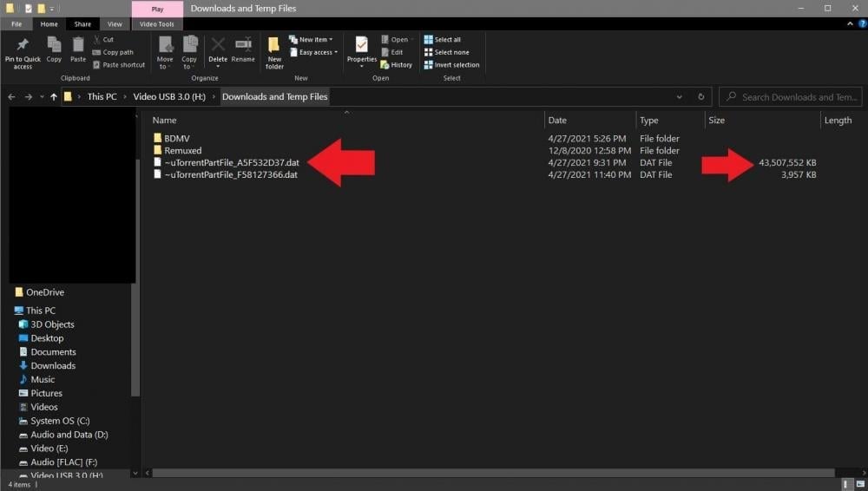
Task: Click the Copy icon in Clipboard group
Action: click(54, 45)
